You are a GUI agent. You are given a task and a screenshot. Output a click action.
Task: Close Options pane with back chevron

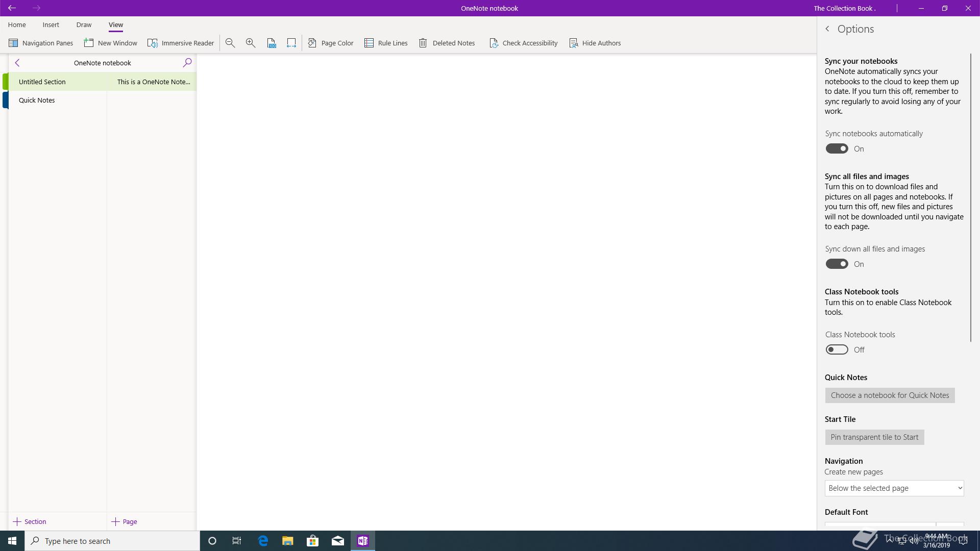(827, 29)
